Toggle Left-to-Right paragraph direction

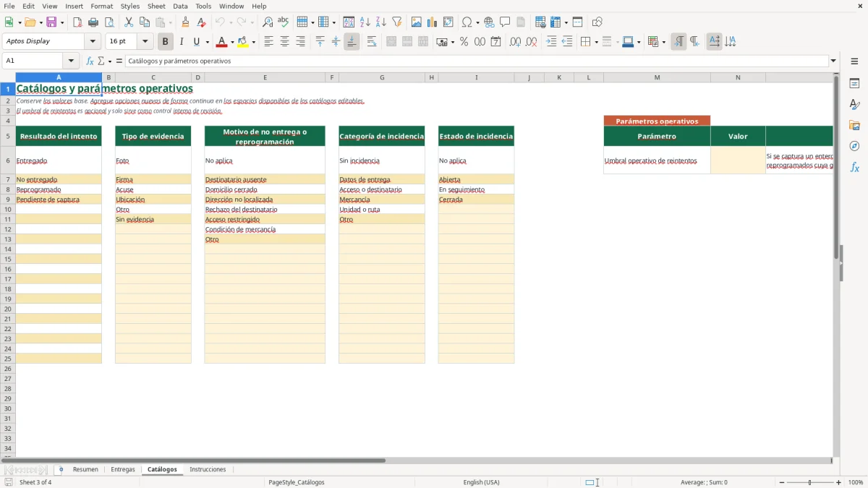tap(678, 42)
